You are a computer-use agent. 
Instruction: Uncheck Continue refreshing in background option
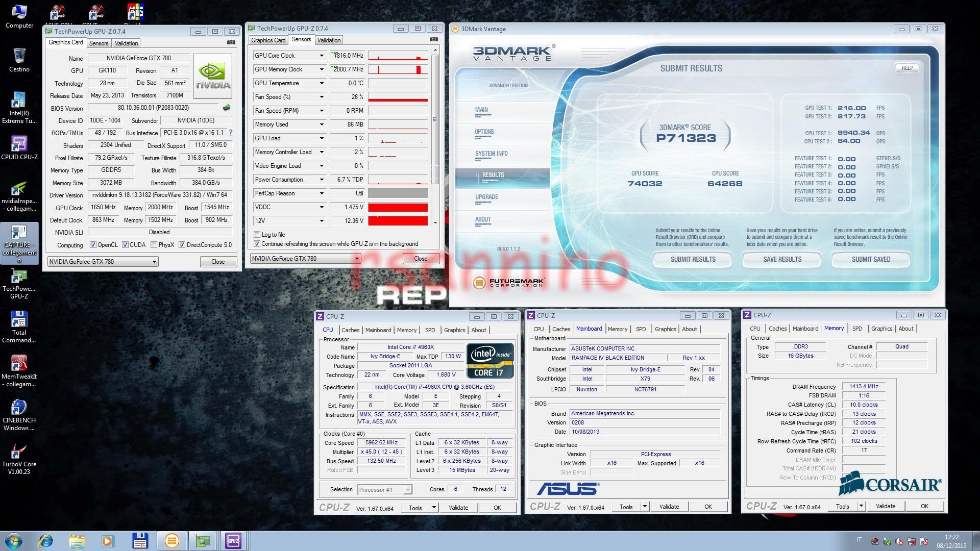tap(257, 244)
